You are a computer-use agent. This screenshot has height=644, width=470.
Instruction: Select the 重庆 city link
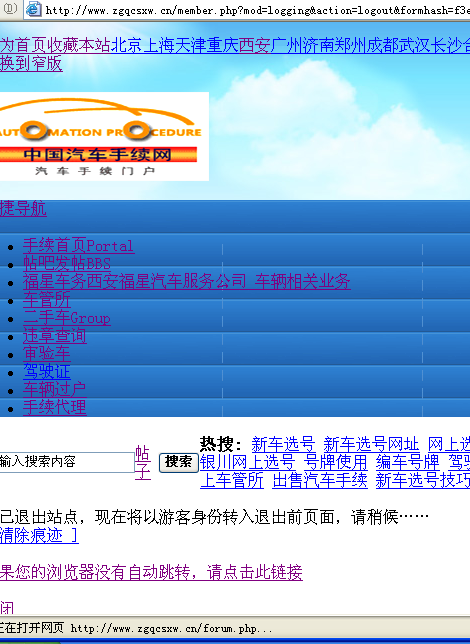pyautogui.click(x=223, y=45)
